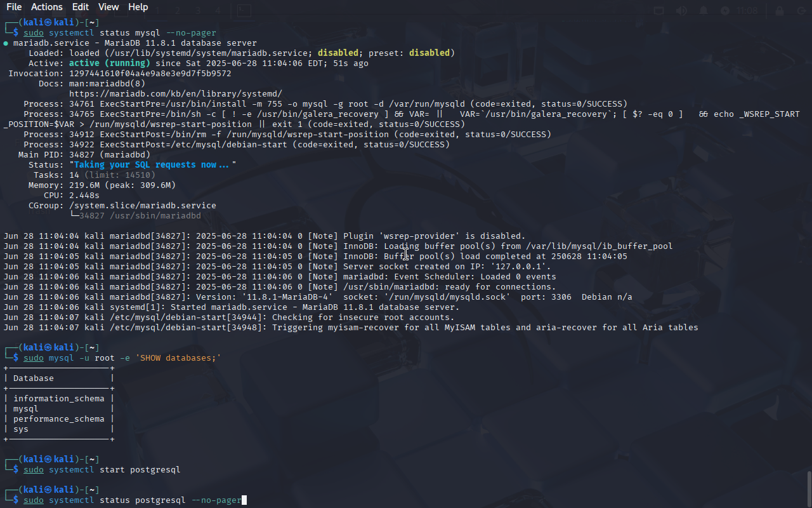Click the Process 34922 debian-start line
The width and height of the screenshot is (812, 508).
click(x=237, y=144)
